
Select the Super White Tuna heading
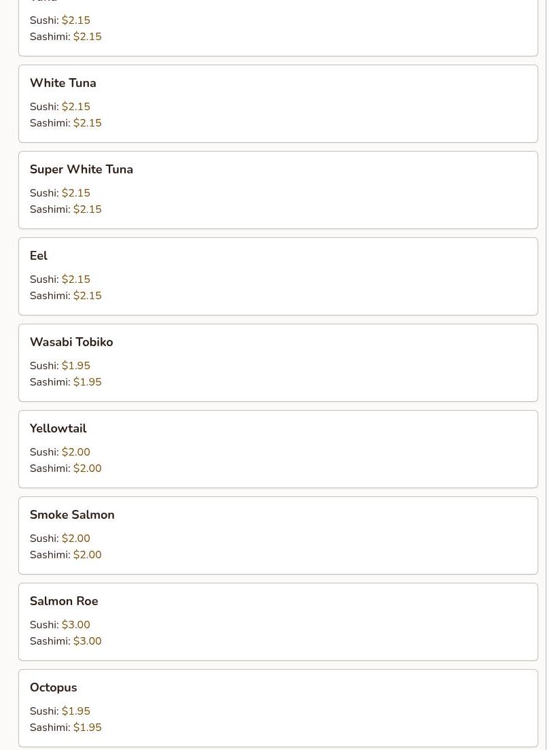coord(82,169)
